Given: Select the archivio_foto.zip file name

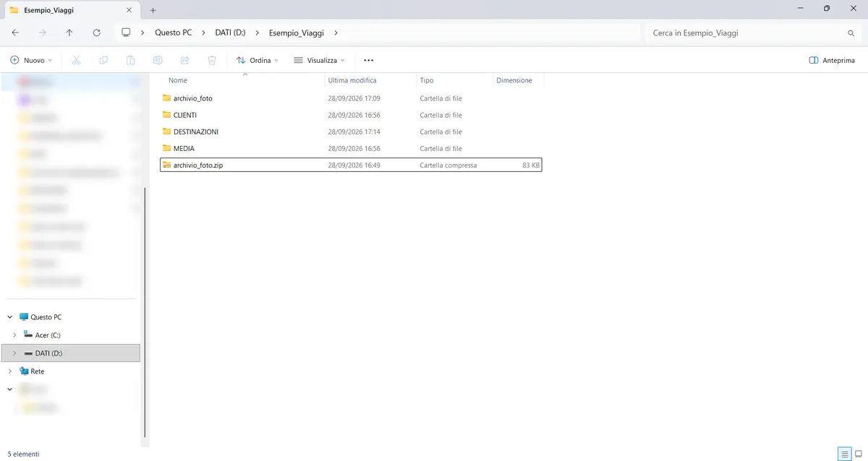Looking at the screenshot, I should (x=198, y=165).
